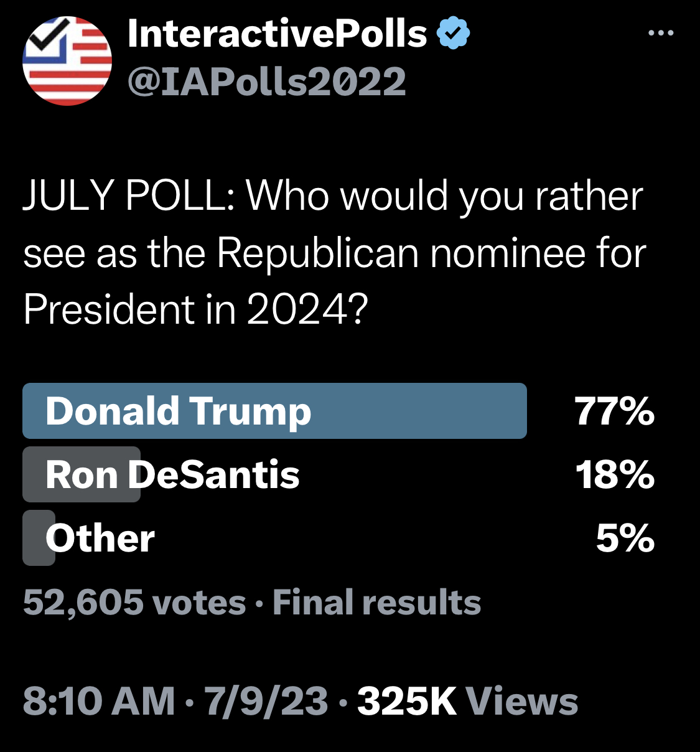Click the blue verified checkmark badge
The width and height of the screenshot is (700, 752).
click(x=454, y=33)
